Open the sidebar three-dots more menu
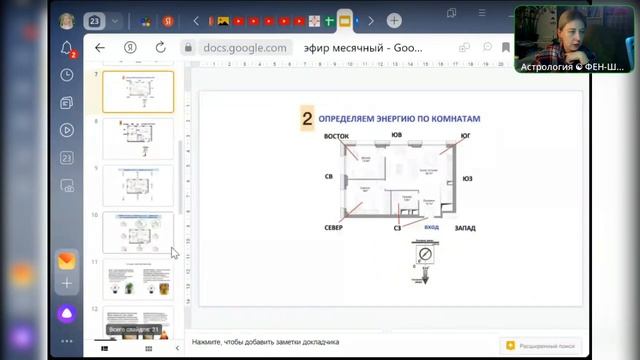 (67, 341)
